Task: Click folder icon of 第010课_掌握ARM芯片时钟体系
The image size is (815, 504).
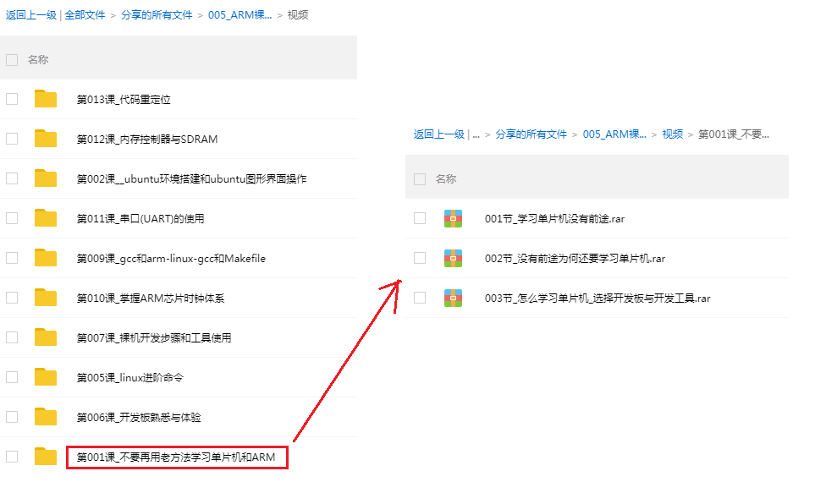Action: (46, 297)
